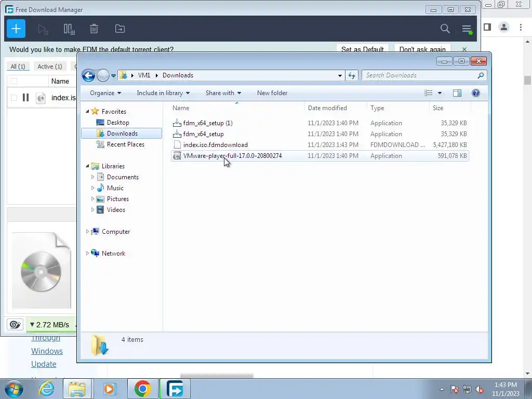Click the Windows Explorer taskbar icon

[x=77, y=389]
